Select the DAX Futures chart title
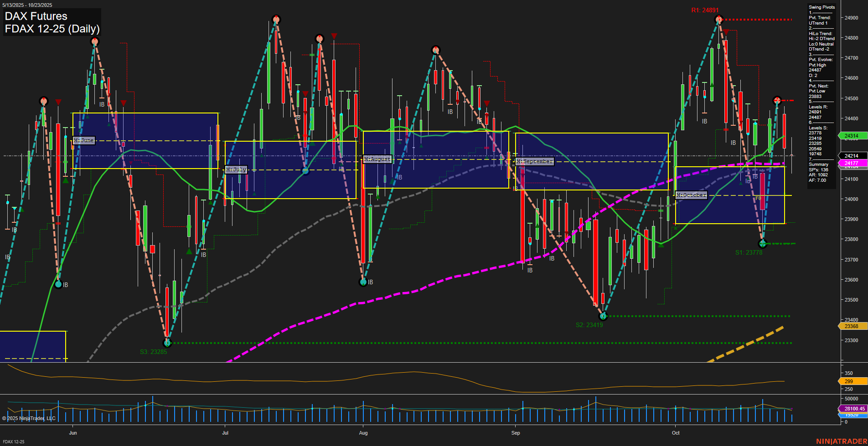This screenshot has height=446, width=868. (x=36, y=16)
